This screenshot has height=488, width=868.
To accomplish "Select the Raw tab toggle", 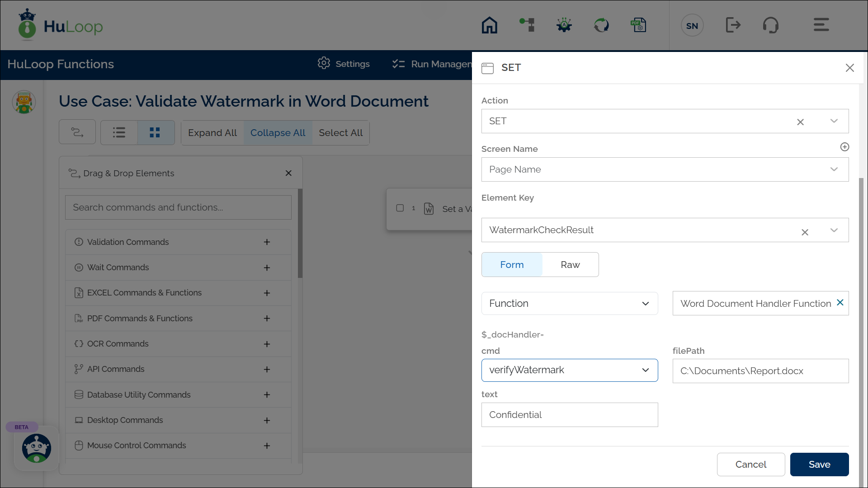I will [570, 265].
